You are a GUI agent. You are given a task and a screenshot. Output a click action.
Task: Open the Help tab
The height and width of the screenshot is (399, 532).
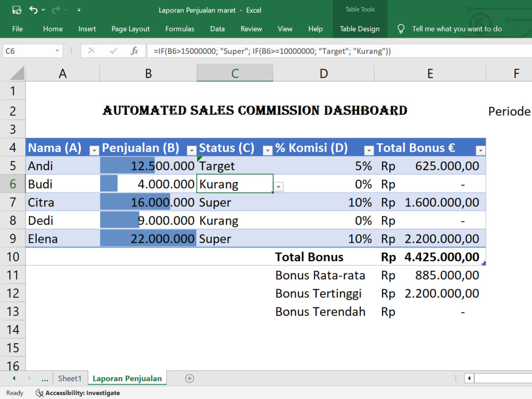tap(315, 29)
